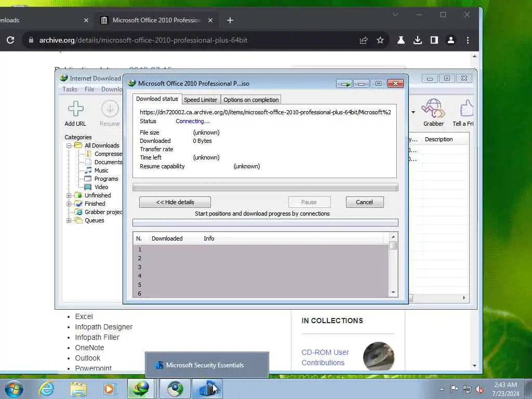The image size is (532, 399).
Task: Open Windows Explorer folder taskbar icon
Action: (x=79, y=389)
